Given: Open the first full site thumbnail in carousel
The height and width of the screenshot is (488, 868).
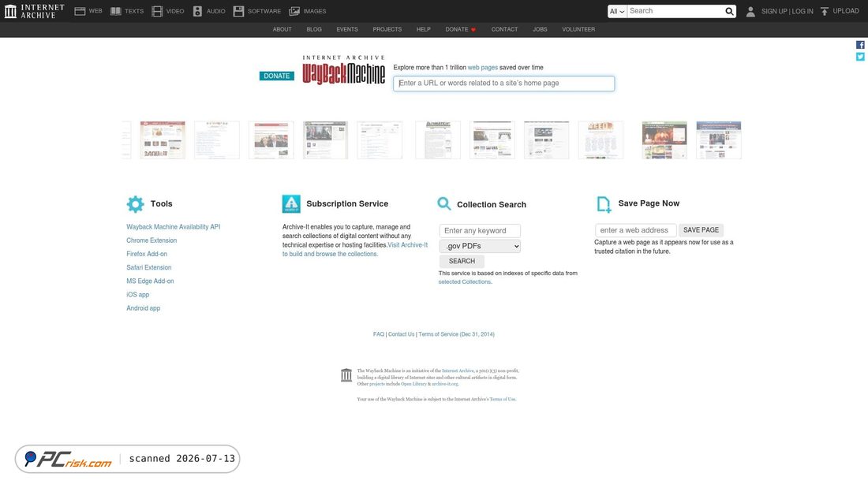Looking at the screenshot, I should [x=163, y=140].
